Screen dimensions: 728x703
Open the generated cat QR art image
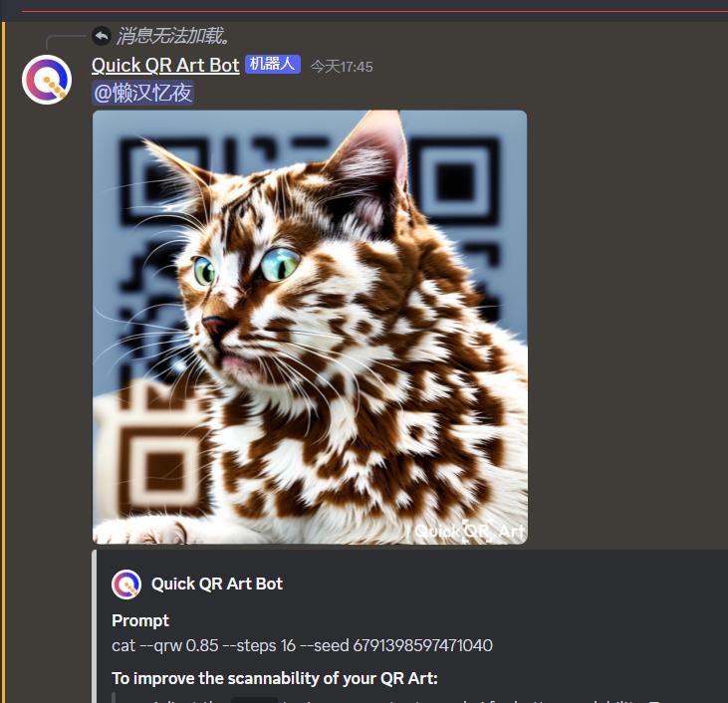tap(310, 327)
